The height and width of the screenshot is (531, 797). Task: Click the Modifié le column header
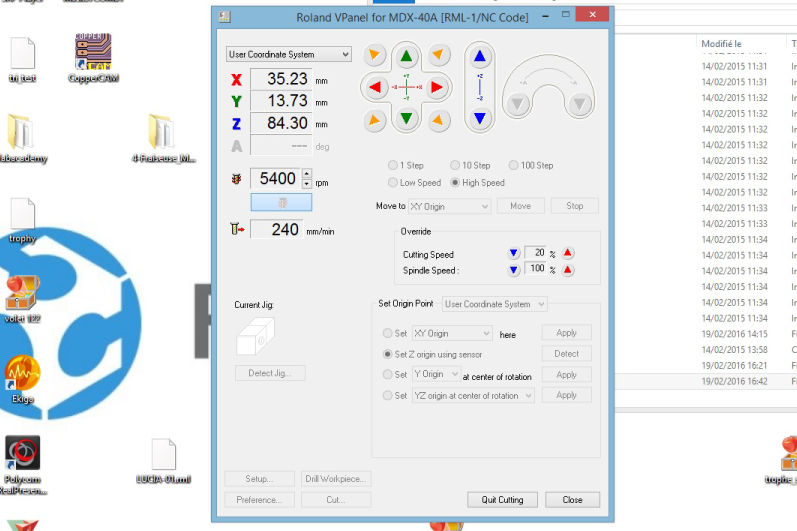click(721, 44)
